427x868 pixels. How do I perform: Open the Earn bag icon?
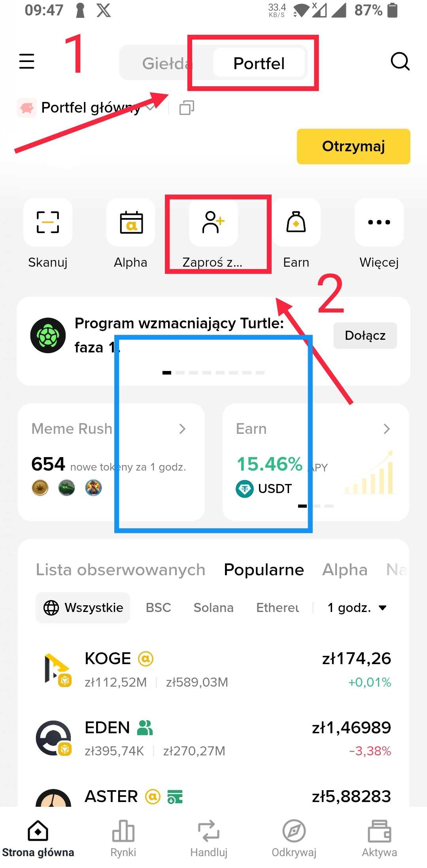click(296, 222)
